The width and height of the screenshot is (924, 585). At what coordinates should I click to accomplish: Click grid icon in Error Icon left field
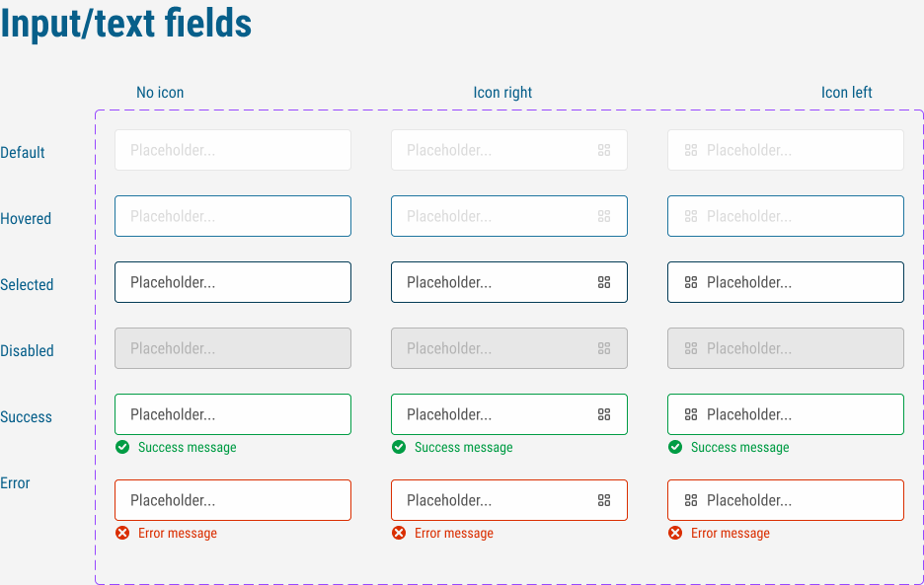pyautogui.click(x=691, y=500)
